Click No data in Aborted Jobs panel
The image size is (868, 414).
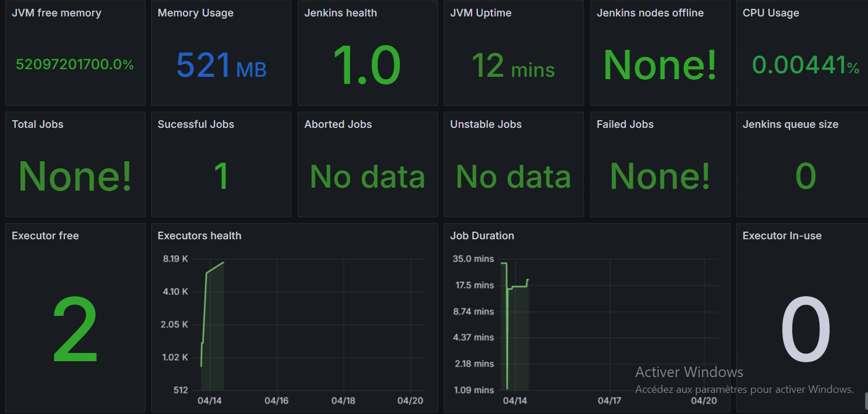pyautogui.click(x=367, y=177)
